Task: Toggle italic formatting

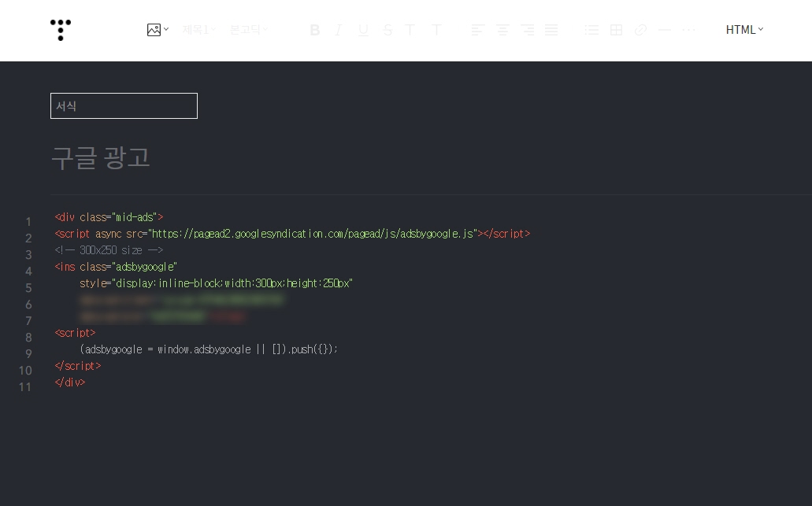Action: click(339, 30)
